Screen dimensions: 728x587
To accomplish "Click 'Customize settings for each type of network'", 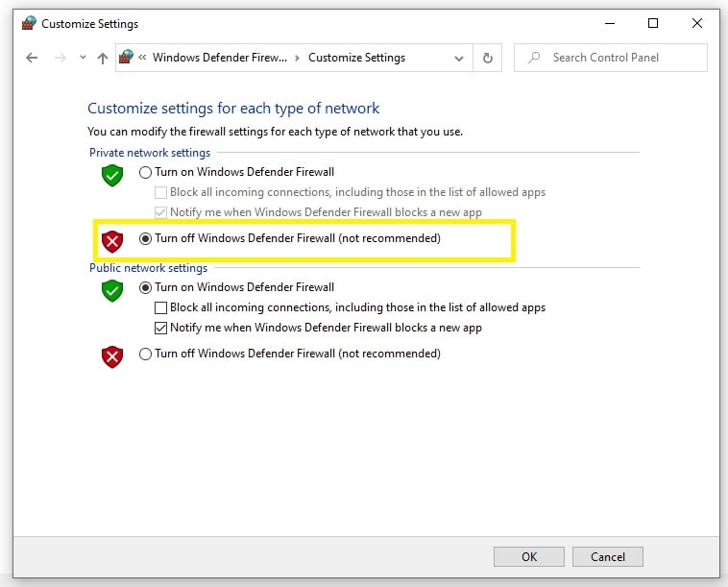I will pyautogui.click(x=233, y=109).
